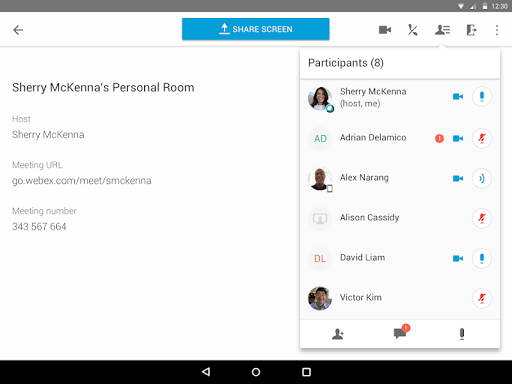
Task: Go back with the arrow icon
Action: point(18,30)
